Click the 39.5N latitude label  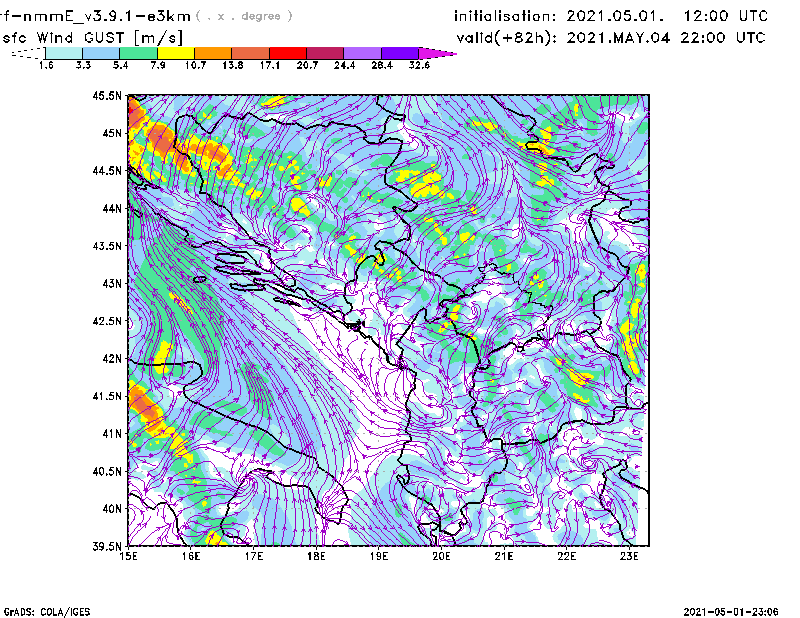[x=107, y=547]
